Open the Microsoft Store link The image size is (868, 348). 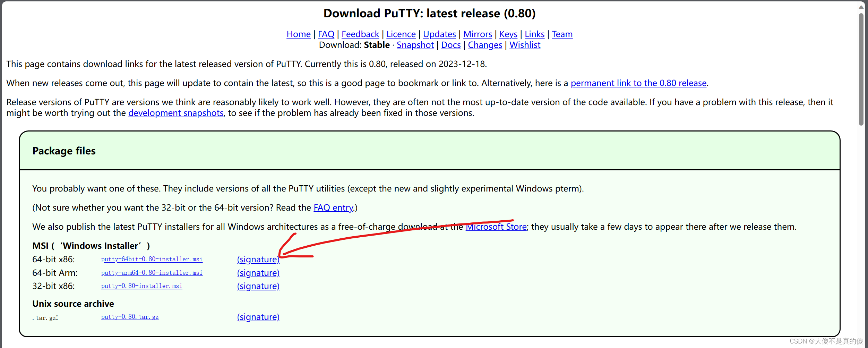coord(496,227)
